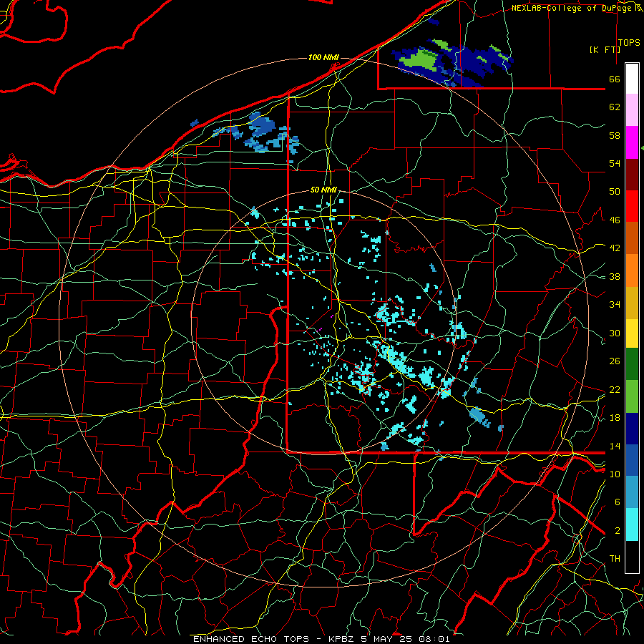Pick the maroon legend color band
This screenshot has width=644, height=644.
(x=632, y=174)
